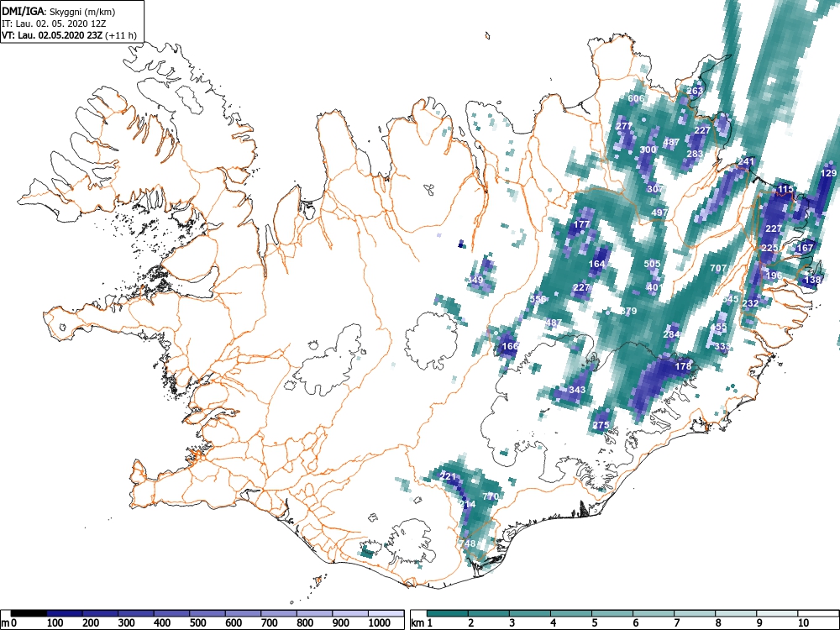Click the "(+11 h)" forecast offset text
The image size is (840, 630).
pyautogui.click(x=121, y=35)
